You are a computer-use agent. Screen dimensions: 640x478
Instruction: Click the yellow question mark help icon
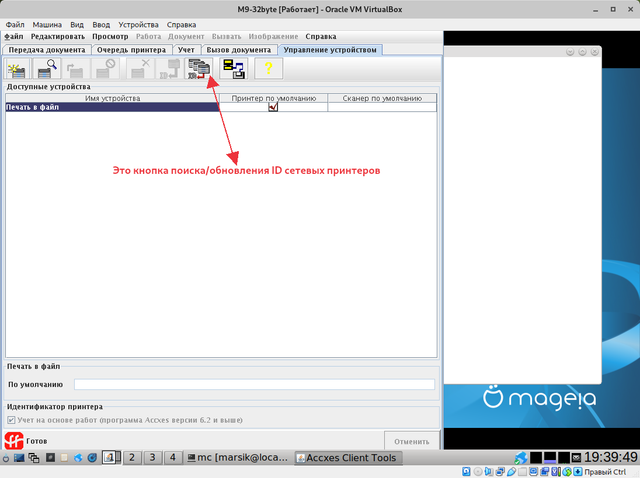tap(268, 68)
